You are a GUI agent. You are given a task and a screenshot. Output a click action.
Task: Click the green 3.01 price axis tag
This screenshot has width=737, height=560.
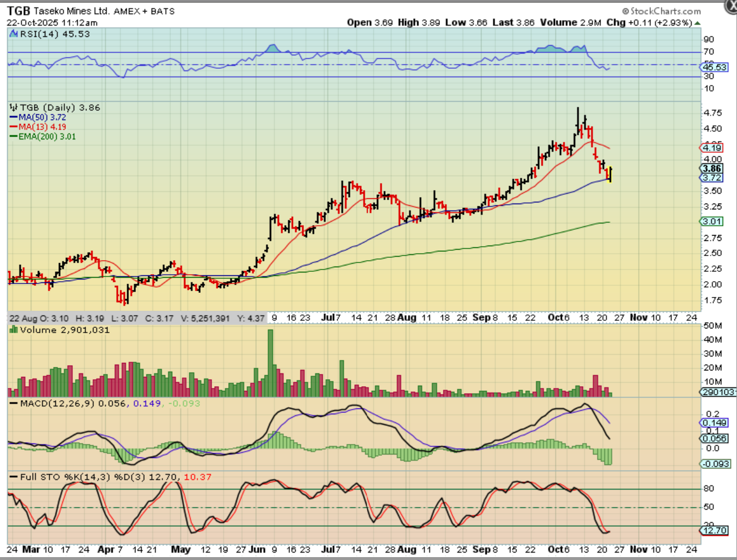(x=712, y=221)
